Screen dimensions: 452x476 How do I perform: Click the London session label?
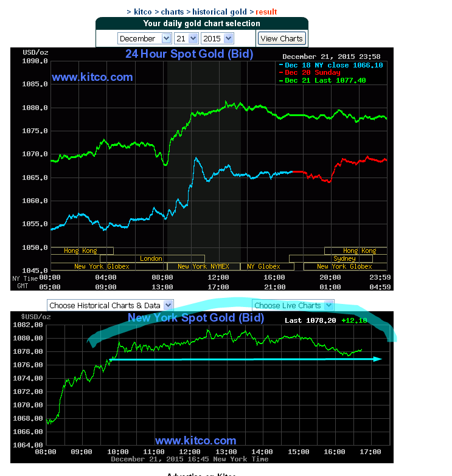click(x=151, y=258)
